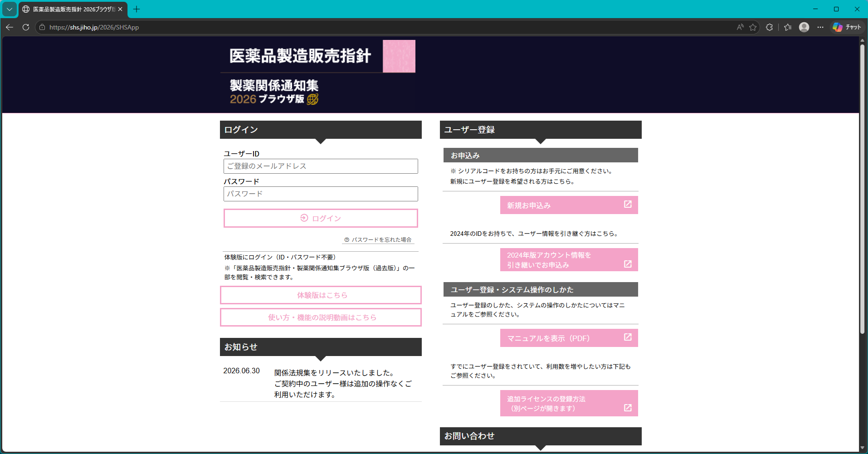The width and height of the screenshot is (868, 454).
Task: Open the browser settings ellipsis menu
Action: pos(820,27)
